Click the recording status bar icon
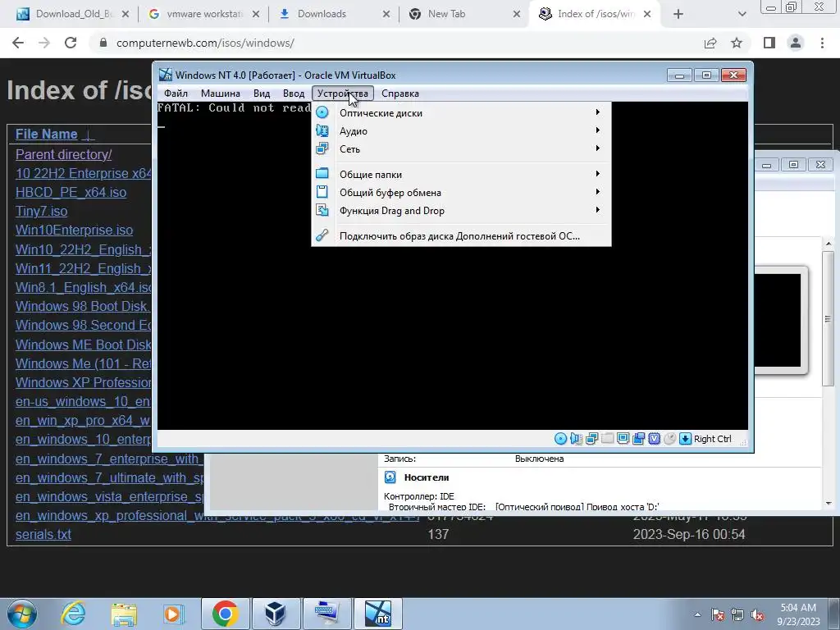The width and height of the screenshot is (840, 630). [638, 439]
